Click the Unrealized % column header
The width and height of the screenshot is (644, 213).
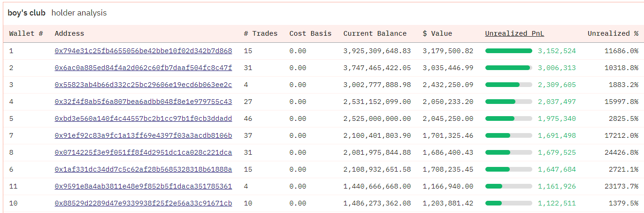[613, 33]
